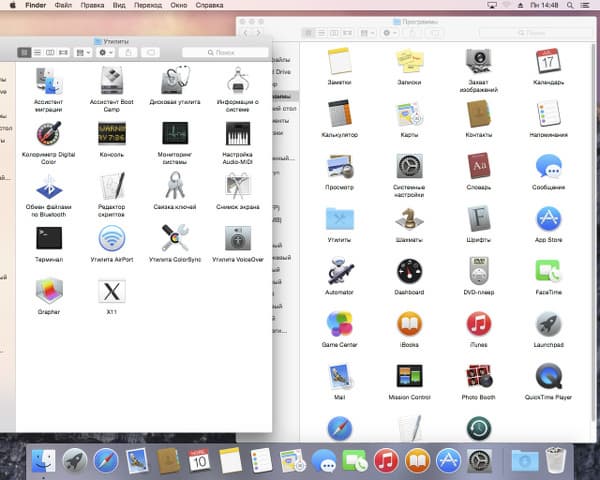Open System Information icon in Utilities
600x480 pixels.
pos(238,80)
